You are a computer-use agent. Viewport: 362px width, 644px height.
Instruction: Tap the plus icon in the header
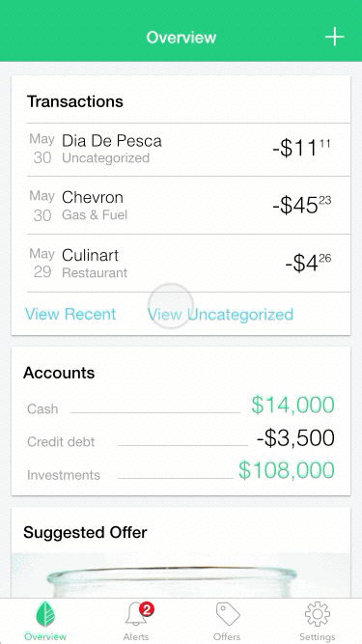335,37
